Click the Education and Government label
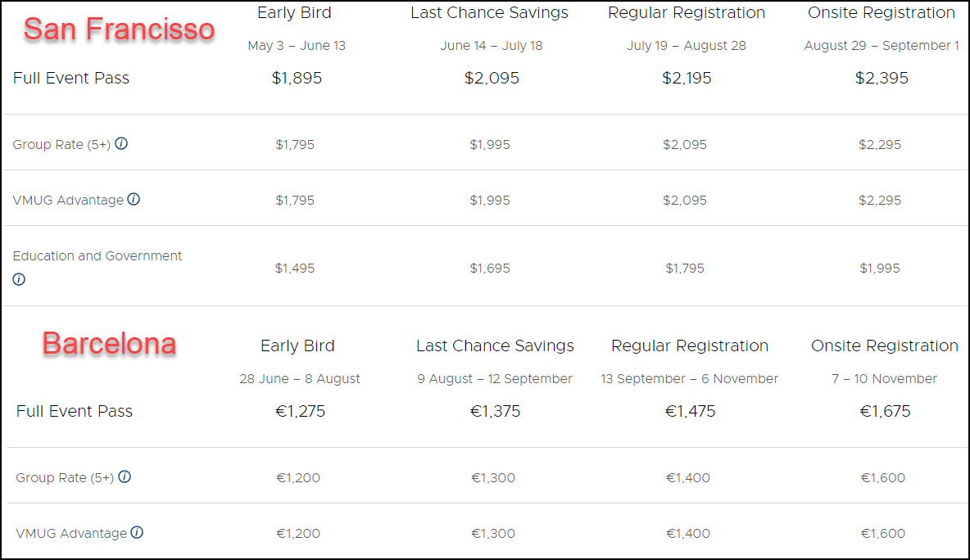The image size is (970, 560). pyautogui.click(x=97, y=256)
